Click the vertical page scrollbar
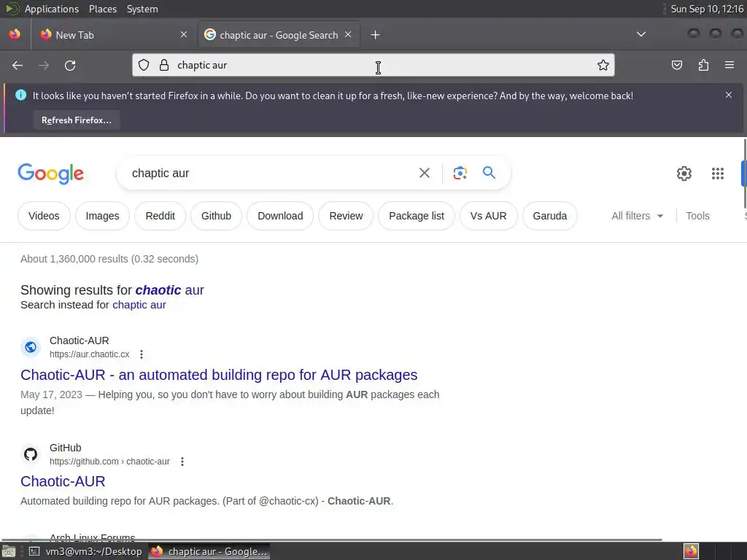This screenshot has width=747, height=560. (x=745, y=173)
